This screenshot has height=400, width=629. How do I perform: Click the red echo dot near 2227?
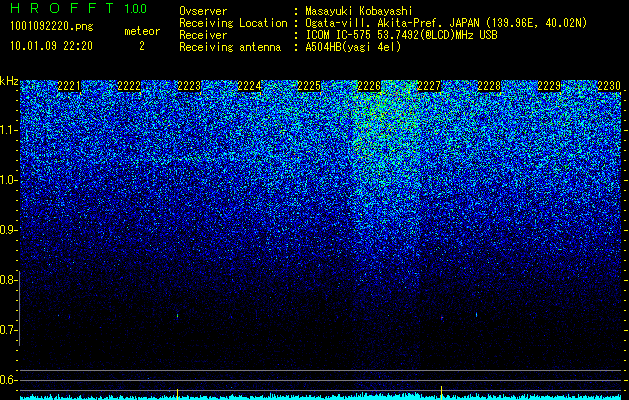442,318
